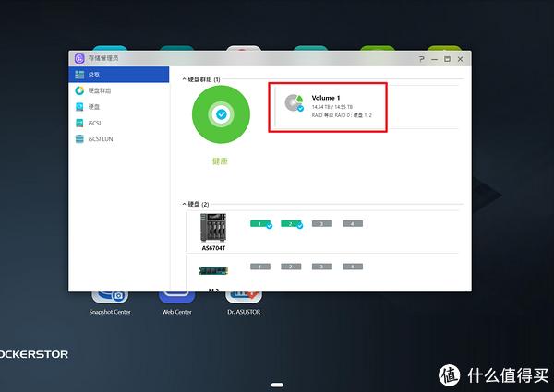554x392 pixels.
Task: Launch Dr. ASUSTOR from the desktop
Action: [x=244, y=303]
